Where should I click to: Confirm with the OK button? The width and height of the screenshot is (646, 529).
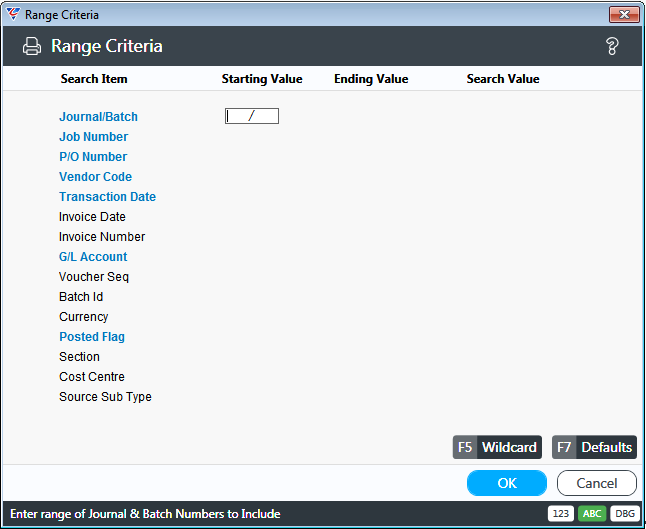click(507, 483)
